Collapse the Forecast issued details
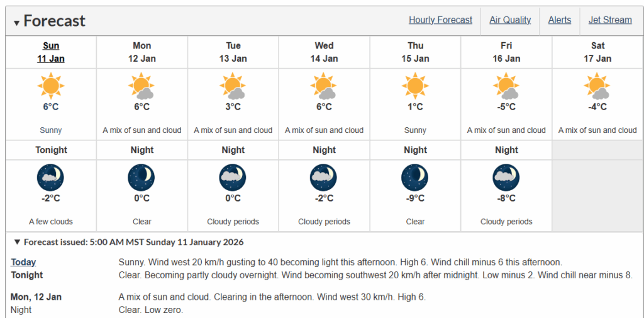Screen dimensions: 644x318 17,242
